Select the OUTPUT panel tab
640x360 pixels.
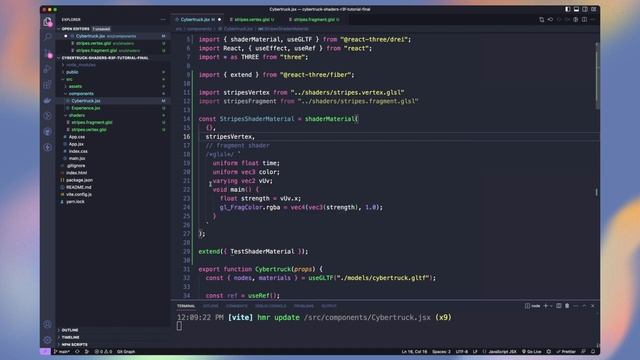click(329, 306)
